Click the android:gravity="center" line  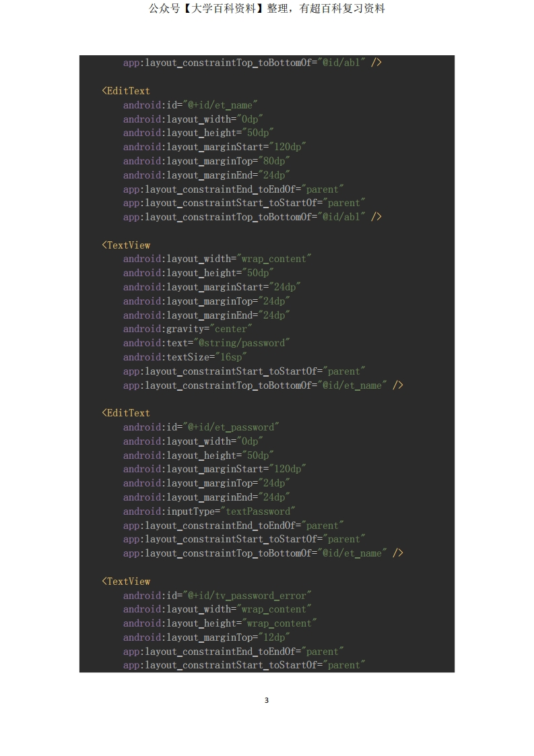pos(187,329)
